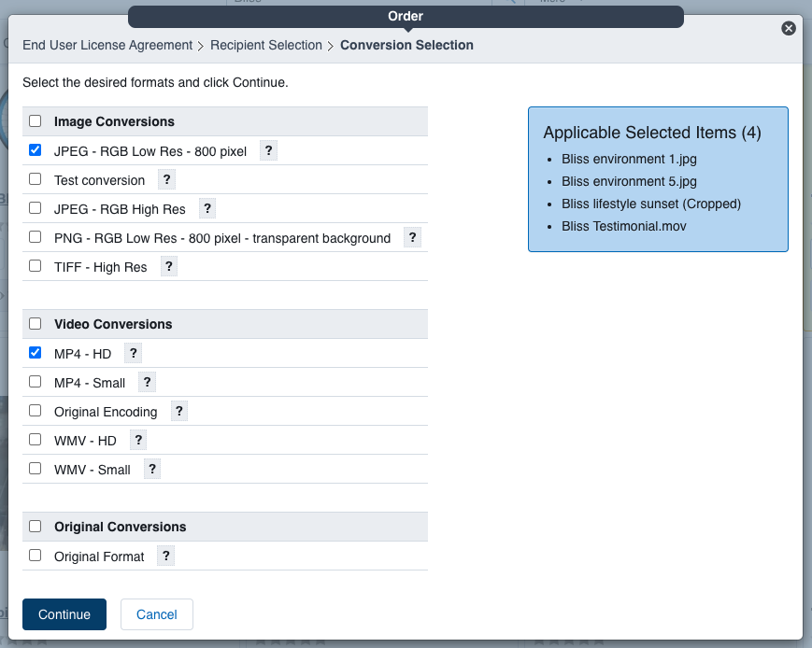Show help for Original Encoding option
This screenshot has height=648, width=812.
pyautogui.click(x=179, y=411)
